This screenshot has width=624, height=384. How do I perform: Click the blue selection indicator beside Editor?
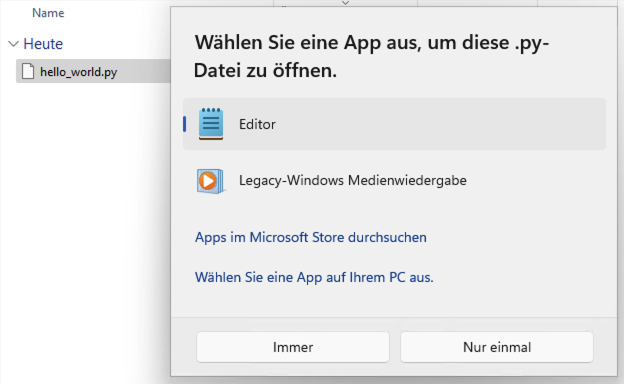point(185,124)
